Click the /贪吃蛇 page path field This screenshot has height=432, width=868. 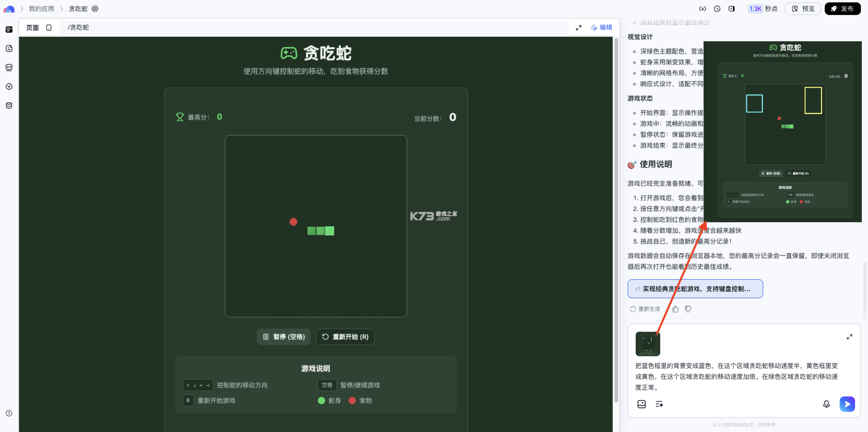(314, 27)
